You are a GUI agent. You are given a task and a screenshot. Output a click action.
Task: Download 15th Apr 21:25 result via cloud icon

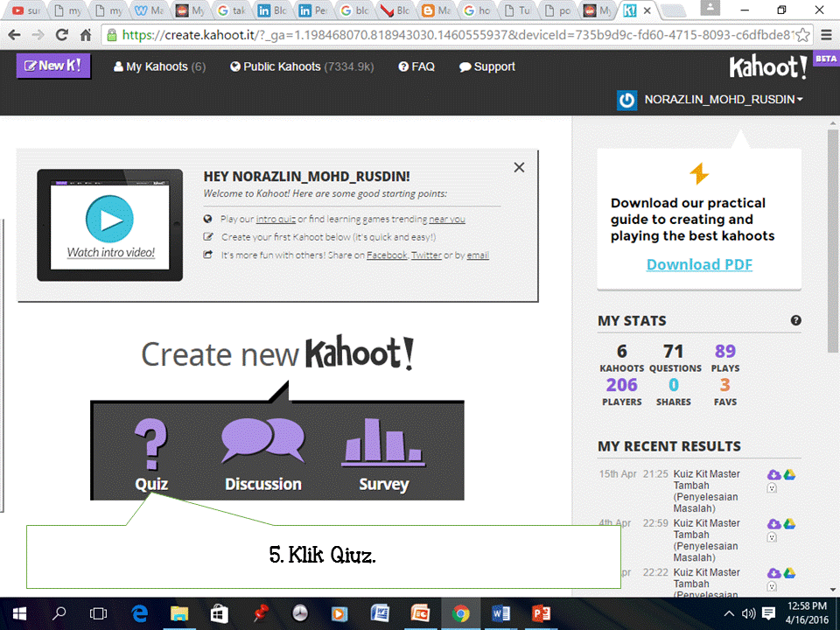click(773, 474)
